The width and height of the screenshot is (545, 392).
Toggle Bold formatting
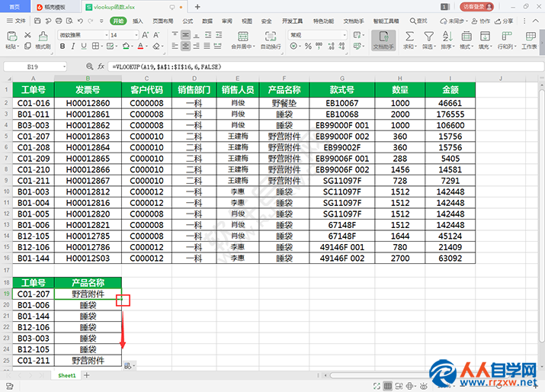(63, 46)
